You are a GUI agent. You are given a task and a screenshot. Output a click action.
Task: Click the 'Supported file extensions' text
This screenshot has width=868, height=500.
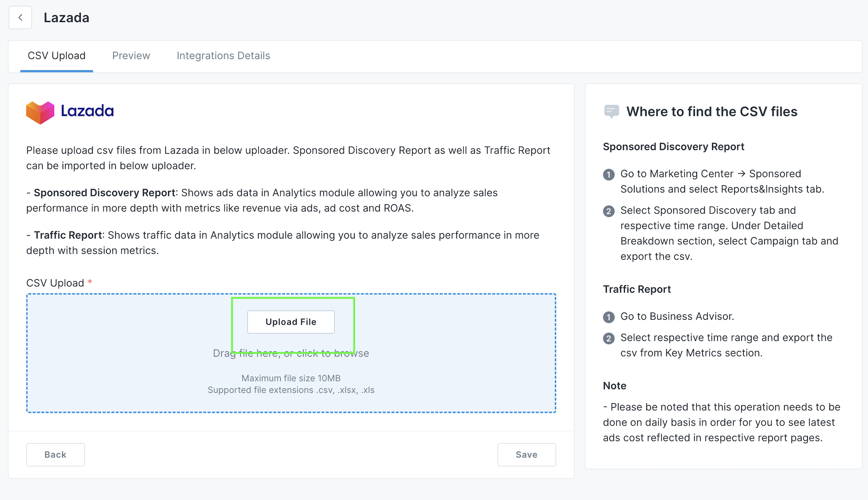coord(291,390)
